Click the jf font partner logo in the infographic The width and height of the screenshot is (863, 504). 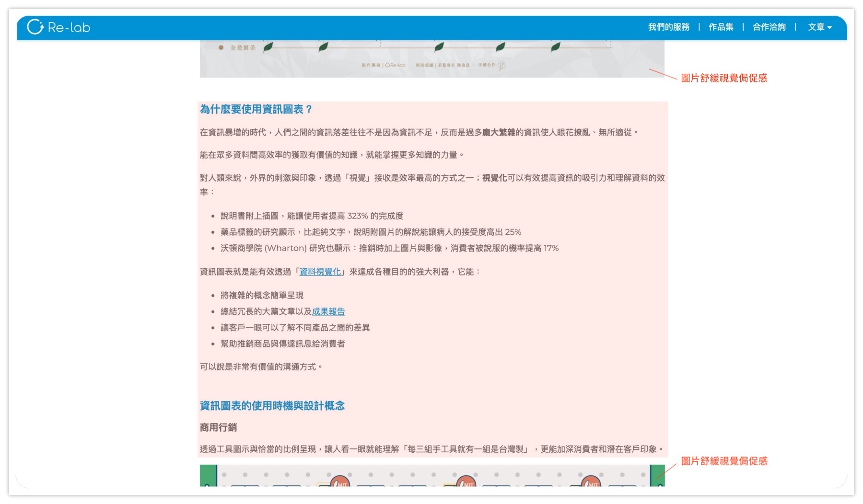click(501, 66)
